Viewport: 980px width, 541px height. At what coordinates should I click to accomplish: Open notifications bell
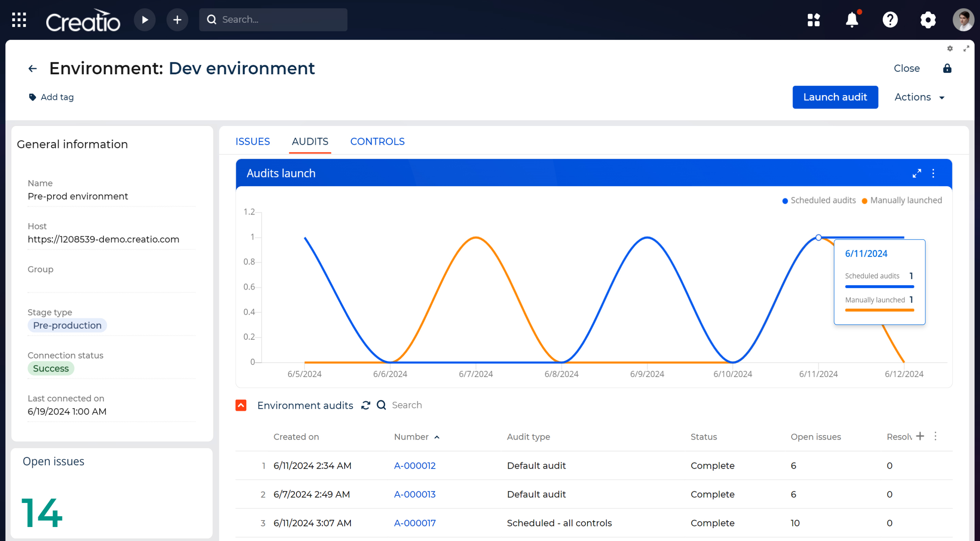[852, 20]
